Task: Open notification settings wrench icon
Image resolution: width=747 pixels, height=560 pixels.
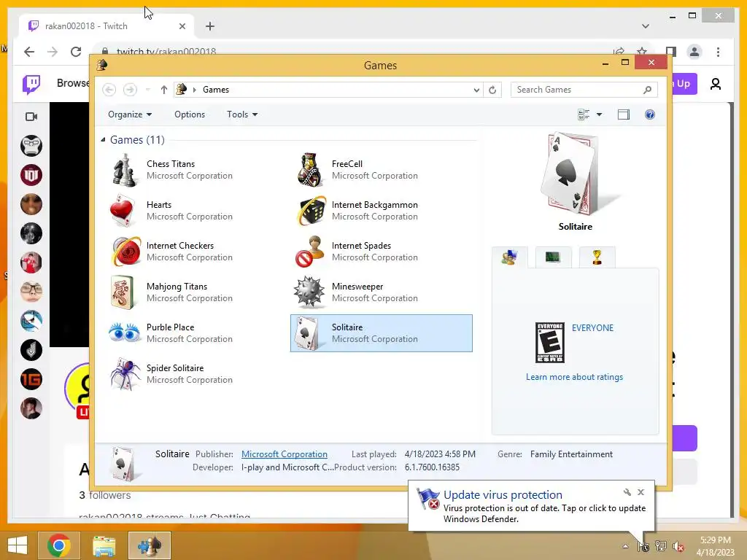Action: pos(627,492)
